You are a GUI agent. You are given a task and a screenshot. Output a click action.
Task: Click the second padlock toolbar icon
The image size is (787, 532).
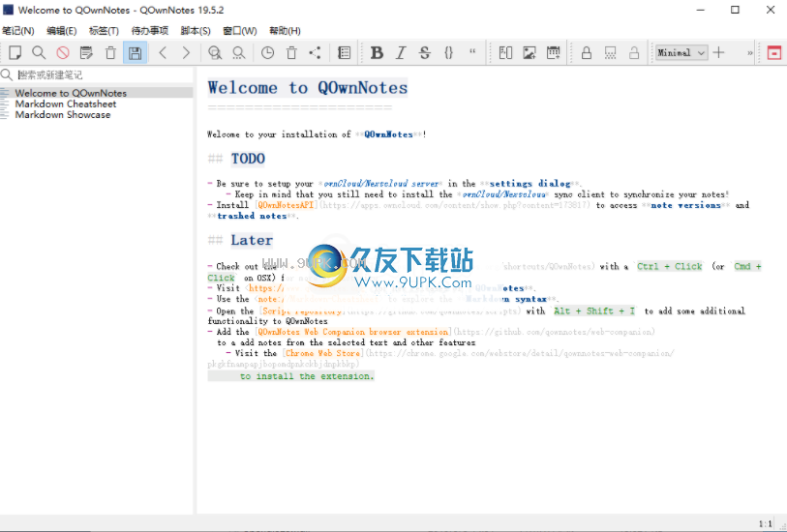click(x=634, y=52)
